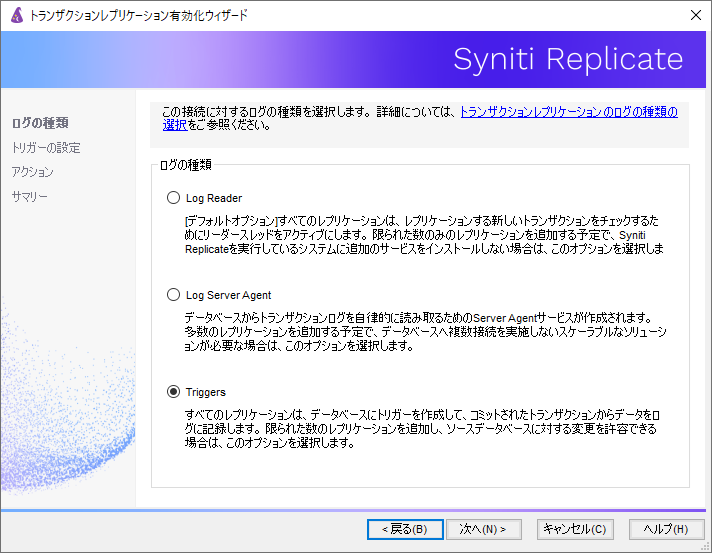Click the Log Reader description text
This screenshot has width=712, height=553.
tap(424, 235)
